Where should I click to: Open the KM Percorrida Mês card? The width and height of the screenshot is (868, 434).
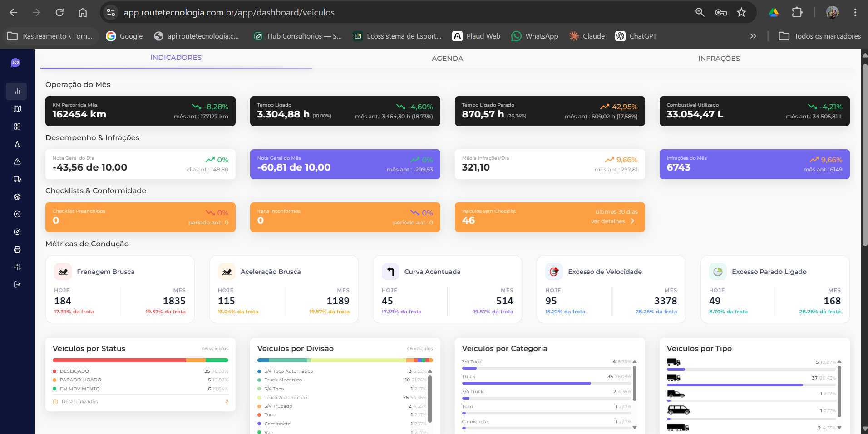140,111
